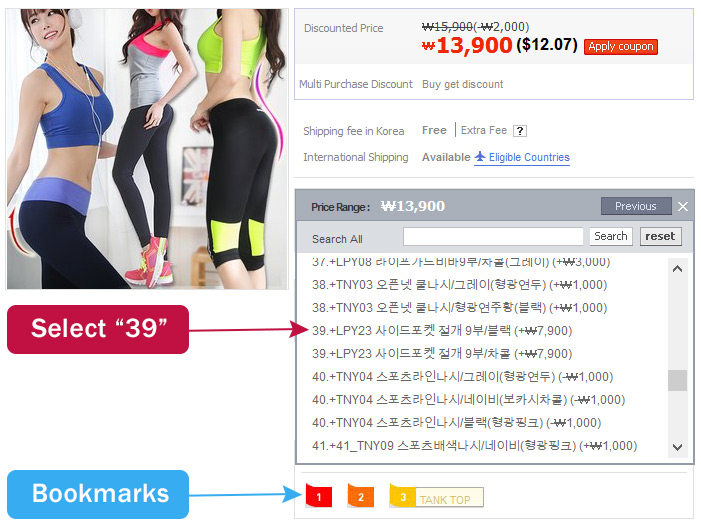
Task: Focus the Search All input field
Action: pyautogui.click(x=493, y=236)
